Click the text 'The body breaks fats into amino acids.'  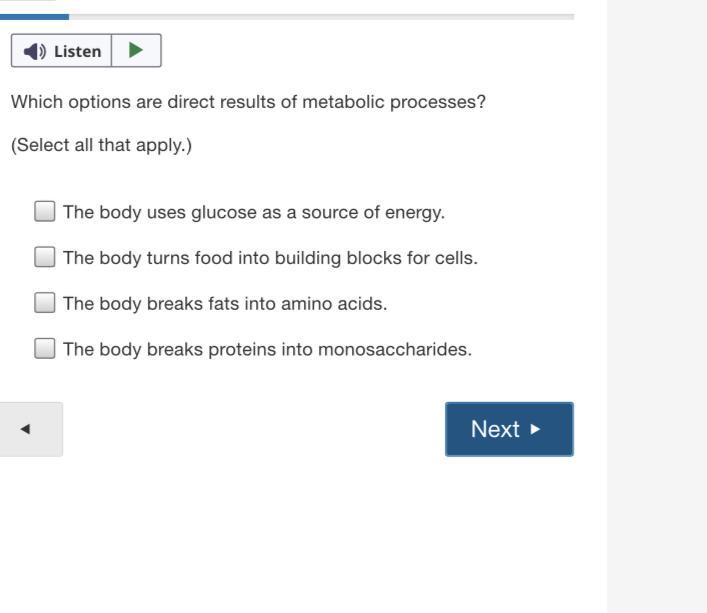(x=225, y=304)
